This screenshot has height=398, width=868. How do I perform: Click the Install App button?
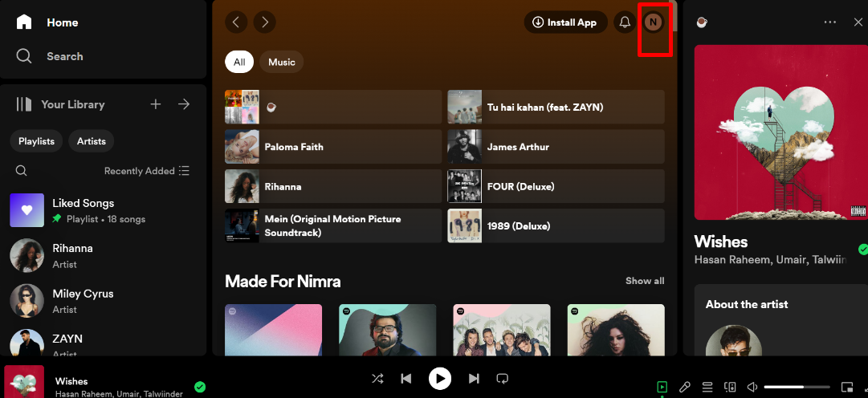pyautogui.click(x=566, y=22)
